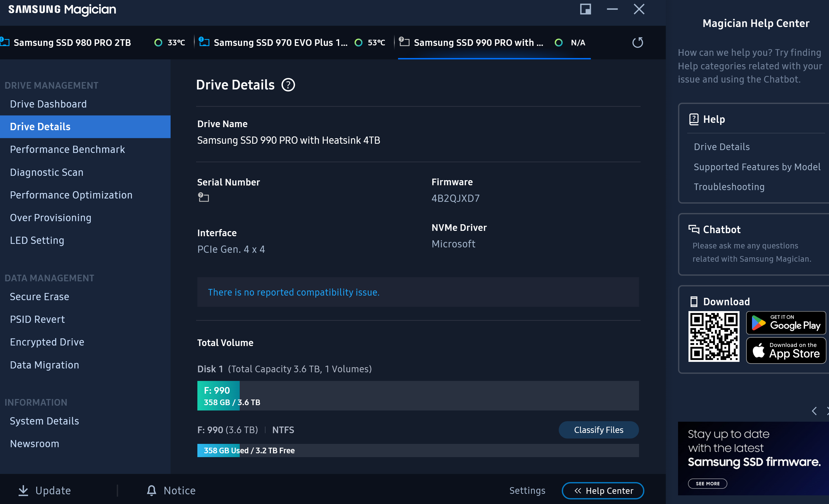The width and height of the screenshot is (829, 504).
Task: Click the Notice bell icon
Action: pos(151,490)
